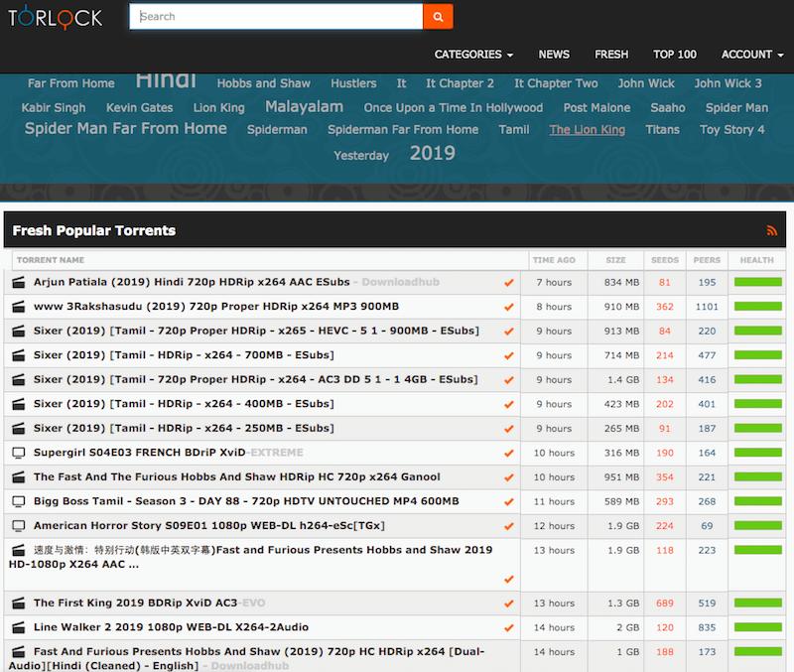
Task: Click the verified checkmark on The First King row
Action: pos(509,604)
